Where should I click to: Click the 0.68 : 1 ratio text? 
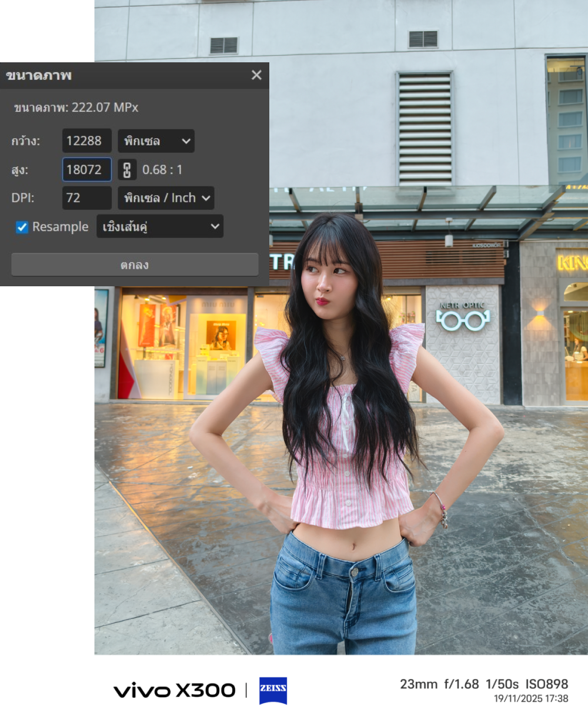click(162, 170)
